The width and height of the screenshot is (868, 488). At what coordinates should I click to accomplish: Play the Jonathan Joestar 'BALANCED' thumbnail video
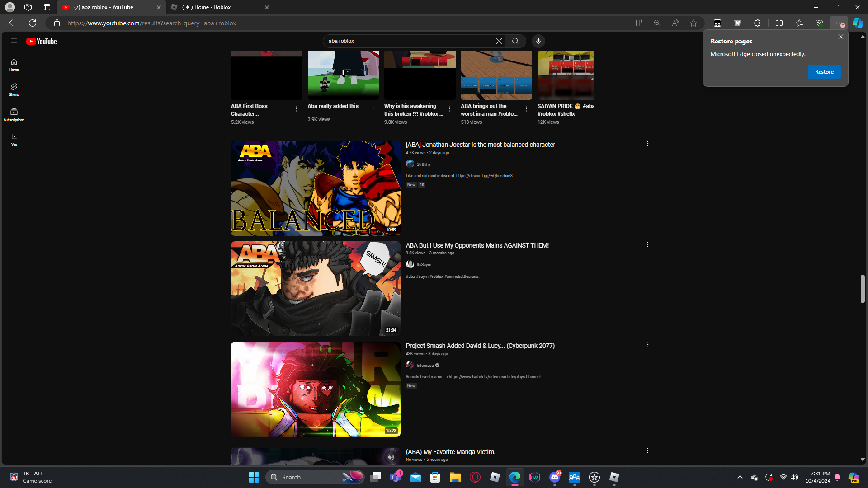click(316, 188)
